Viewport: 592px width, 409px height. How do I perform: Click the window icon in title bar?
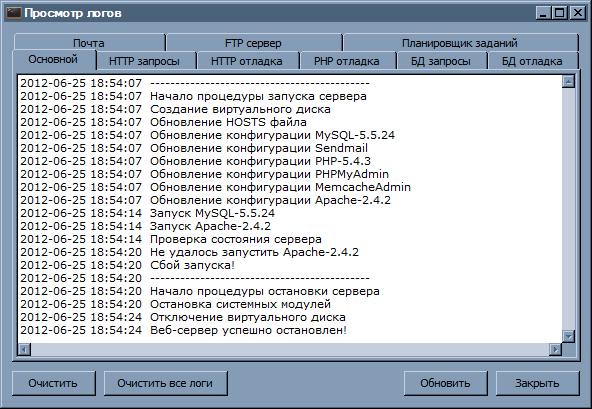[x=13, y=13]
